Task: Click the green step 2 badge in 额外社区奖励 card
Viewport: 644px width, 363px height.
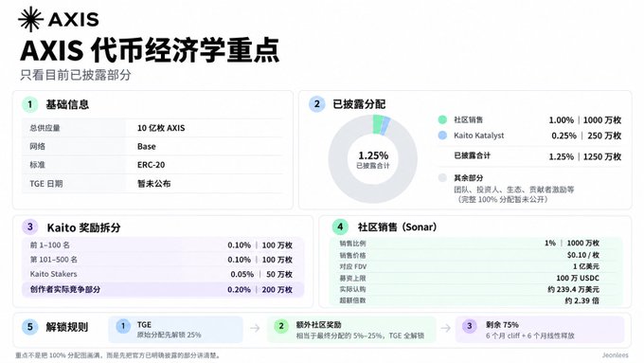Action: [x=281, y=326]
